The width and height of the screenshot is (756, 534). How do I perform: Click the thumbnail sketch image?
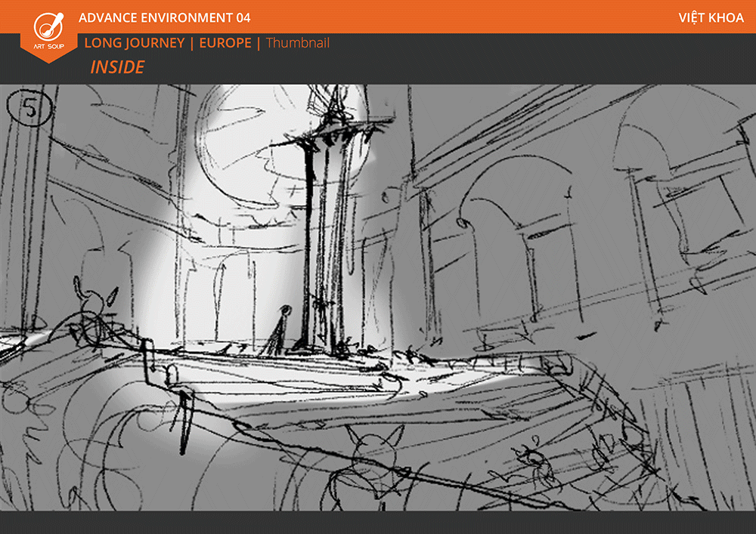point(378,298)
